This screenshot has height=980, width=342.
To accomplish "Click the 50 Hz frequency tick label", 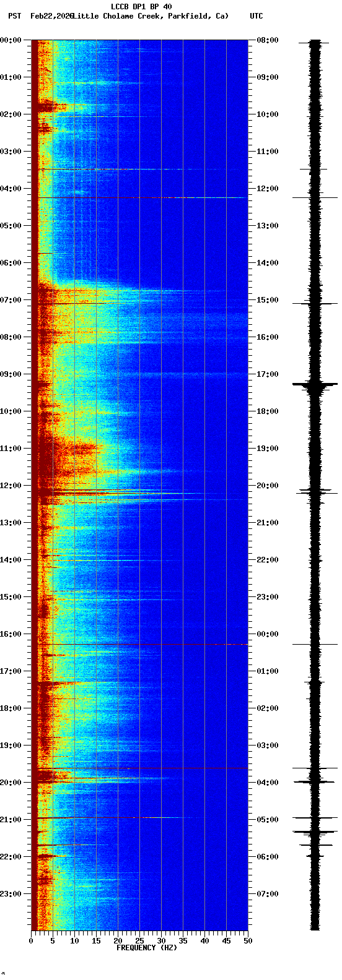I will [248, 941].
